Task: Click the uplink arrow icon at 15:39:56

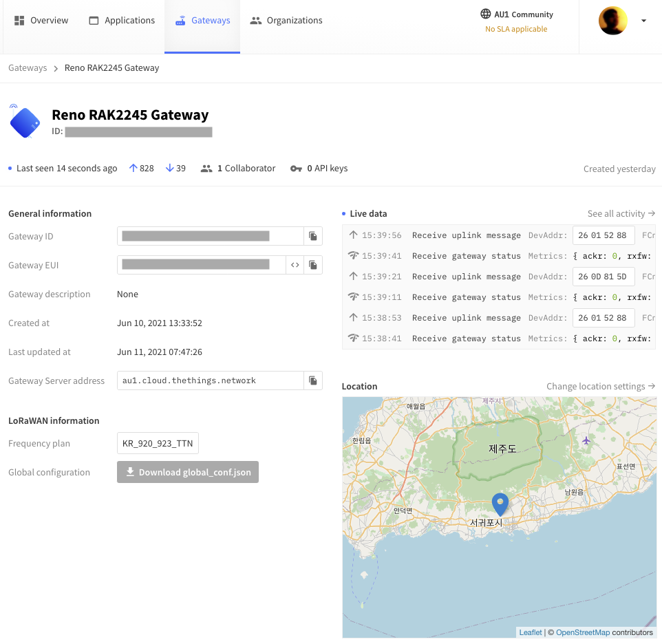Action: point(354,235)
